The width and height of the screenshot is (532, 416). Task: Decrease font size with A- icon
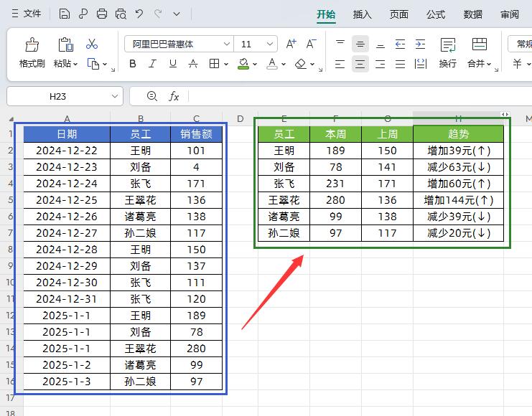(311, 44)
